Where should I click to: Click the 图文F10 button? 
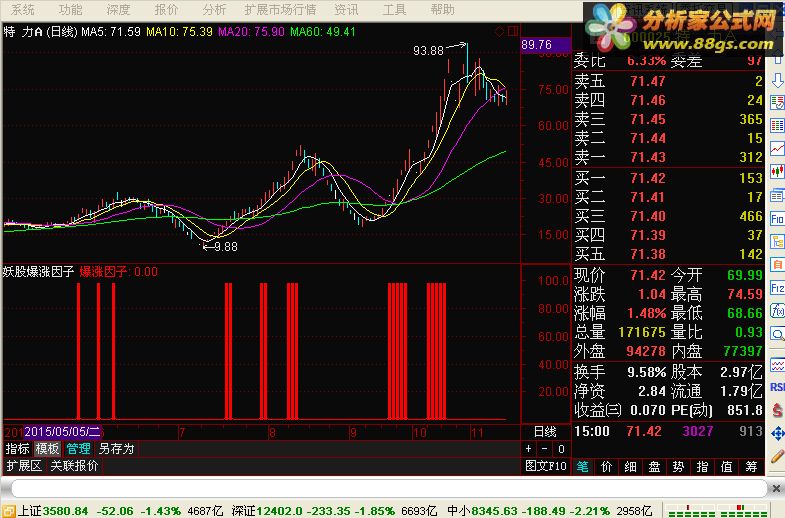click(x=546, y=466)
